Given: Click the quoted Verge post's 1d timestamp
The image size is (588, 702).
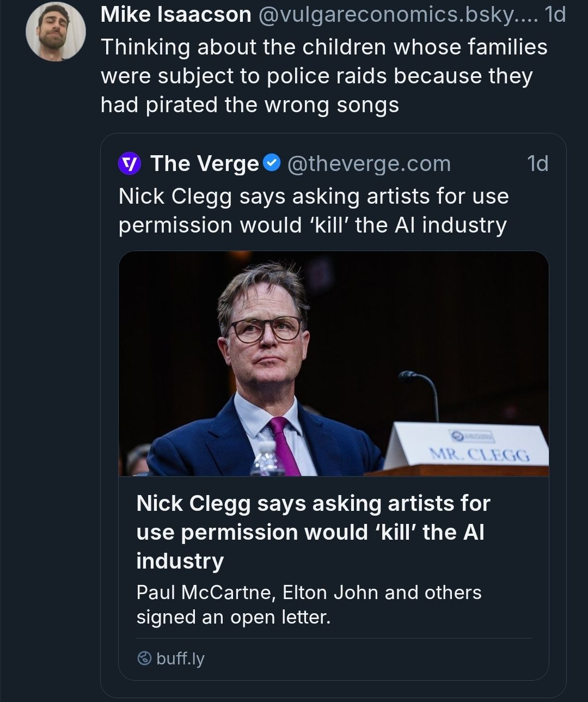Looking at the screenshot, I should pyautogui.click(x=537, y=163).
